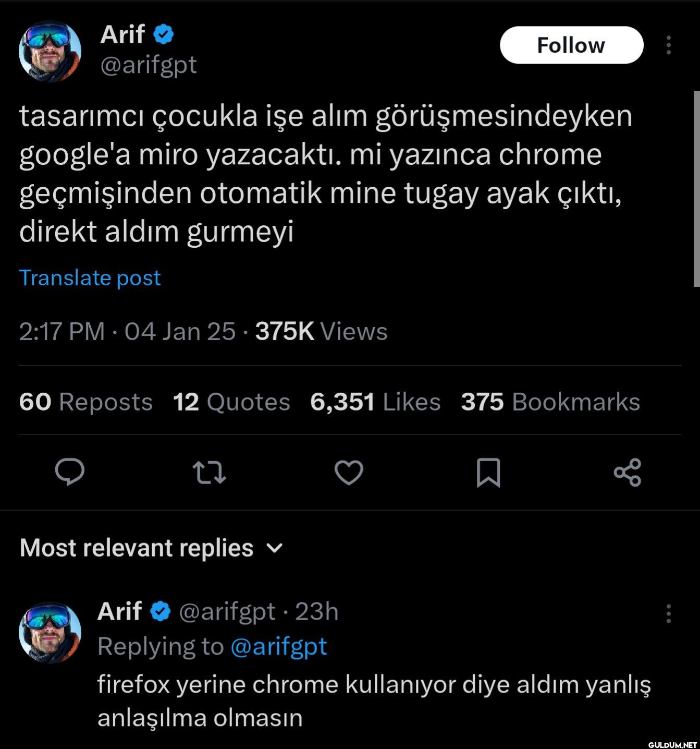This screenshot has height=749, width=700.
Task: Like the post with the heart icon
Action: pyautogui.click(x=349, y=473)
